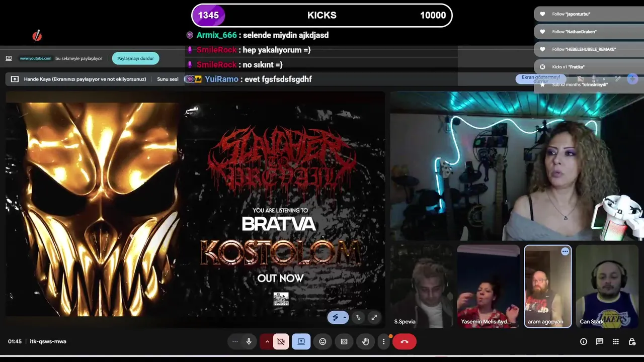644x362 pixels.
Task: Mute the microphone in the call toolbar
Action: 249,341
